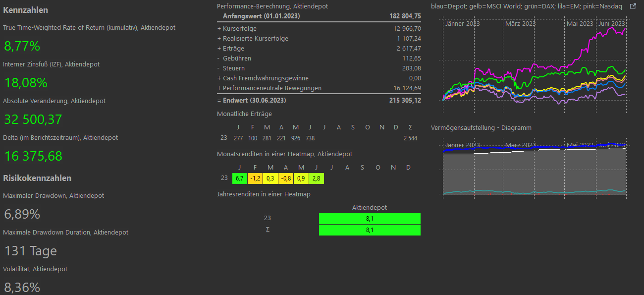Select the Volatilität value 8,36%
Screen dimensions: 644x295
point(22,288)
